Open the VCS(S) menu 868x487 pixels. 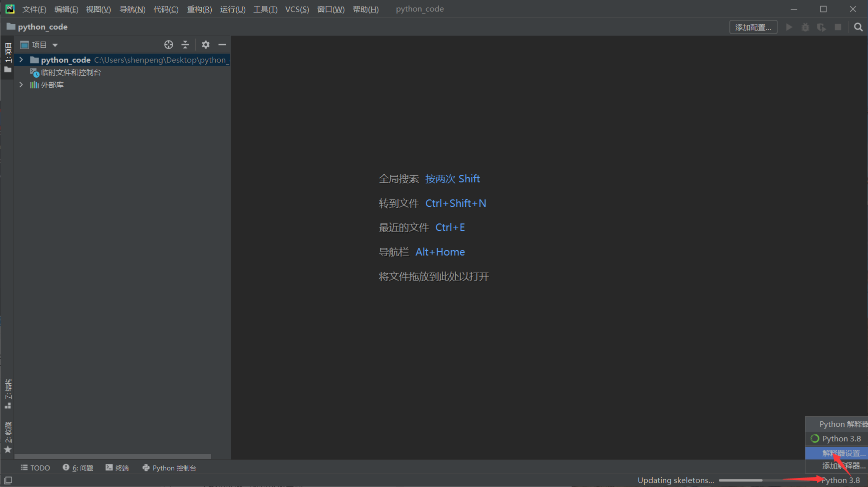tap(297, 9)
